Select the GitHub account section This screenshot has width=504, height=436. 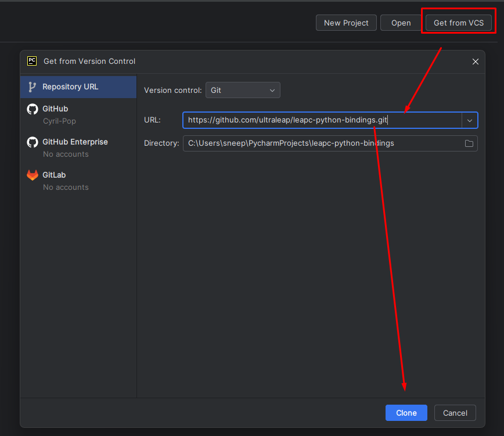coord(78,115)
